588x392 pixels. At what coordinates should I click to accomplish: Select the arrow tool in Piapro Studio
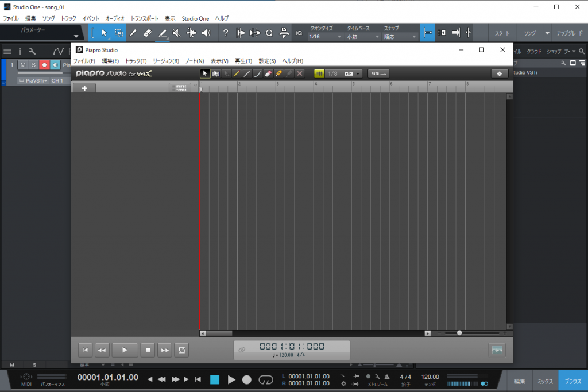click(205, 73)
